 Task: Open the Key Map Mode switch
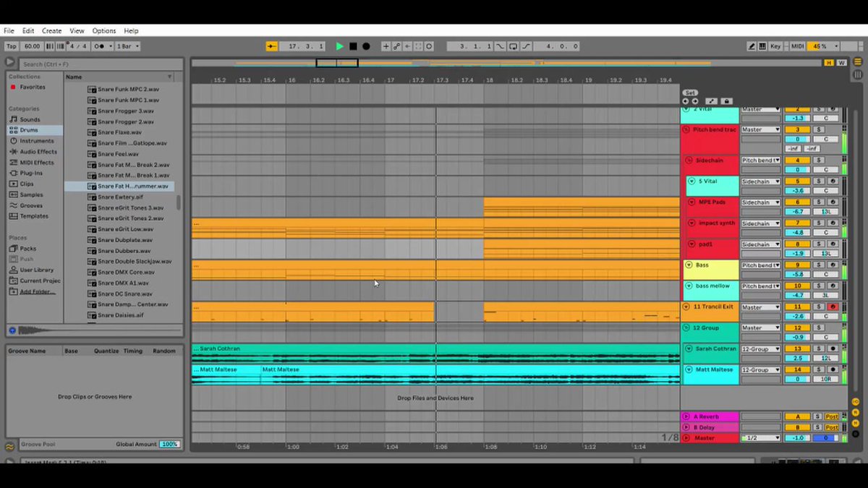775,46
